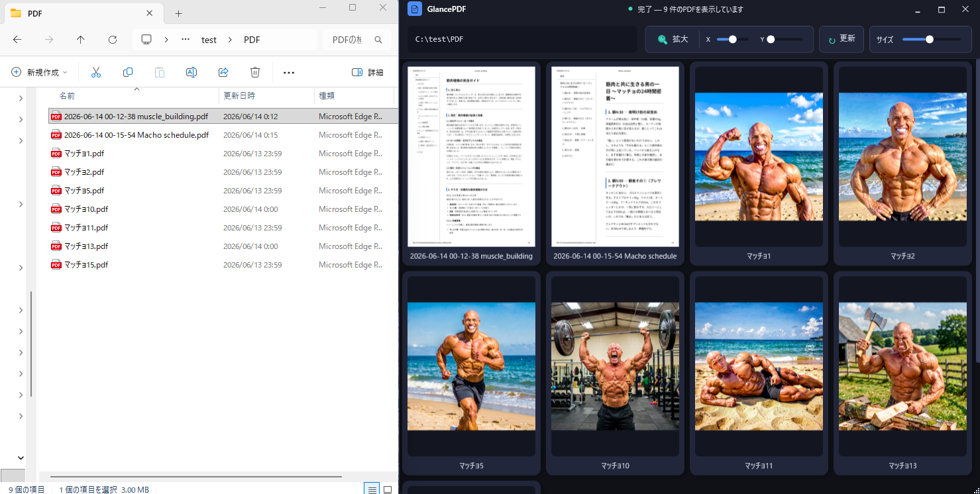Click the 拡大 zoom button in GlancePDF
Screen dimensions: 980x494
673,39
